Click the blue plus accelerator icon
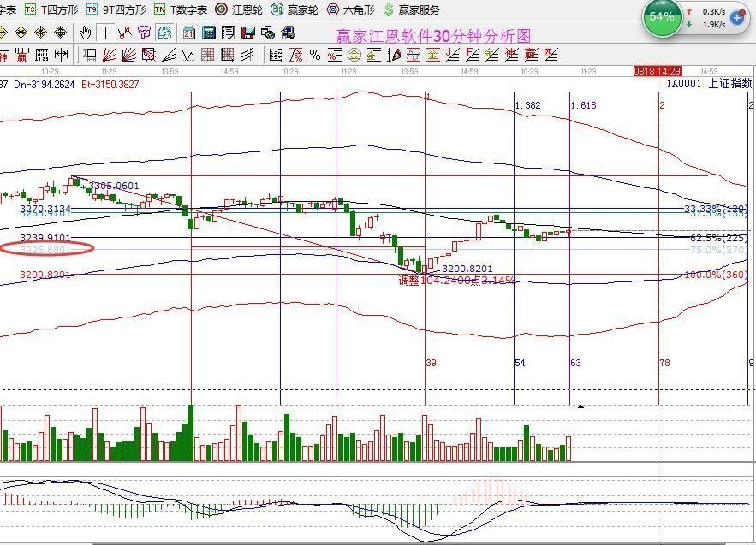Image resolution: width=756 pixels, height=545 pixels. click(x=737, y=18)
